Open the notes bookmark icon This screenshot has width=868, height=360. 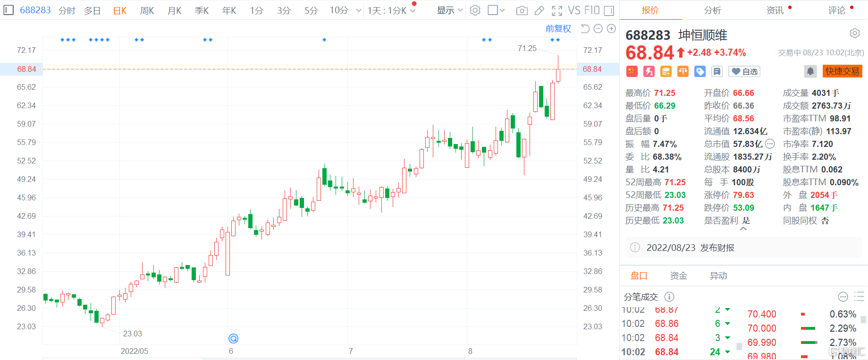pyautogui.click(x=717, y=71)
